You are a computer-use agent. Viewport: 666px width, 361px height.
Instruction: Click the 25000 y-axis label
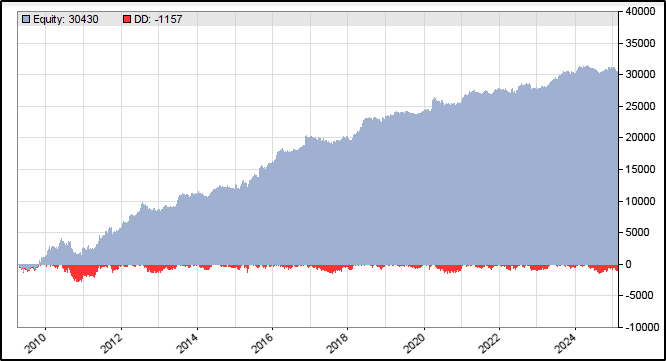click(641, 106)
